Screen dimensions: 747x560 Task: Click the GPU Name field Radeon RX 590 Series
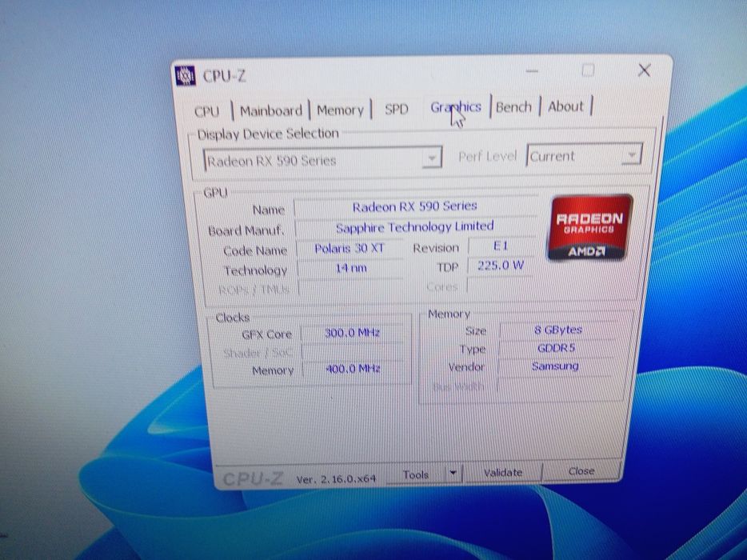[x=414, y=206]
